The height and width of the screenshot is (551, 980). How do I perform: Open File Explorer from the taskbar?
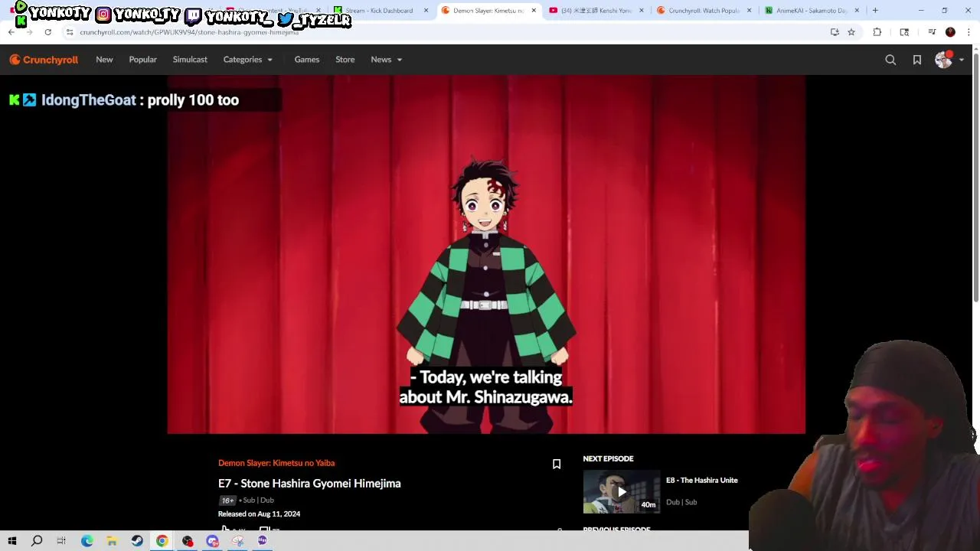click(x=112, y=541)
